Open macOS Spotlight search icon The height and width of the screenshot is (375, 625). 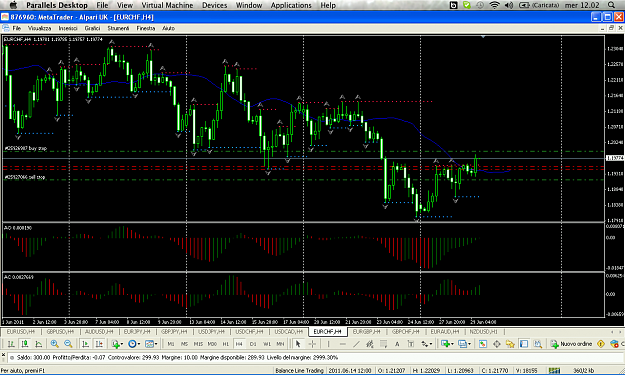(611, 5)
